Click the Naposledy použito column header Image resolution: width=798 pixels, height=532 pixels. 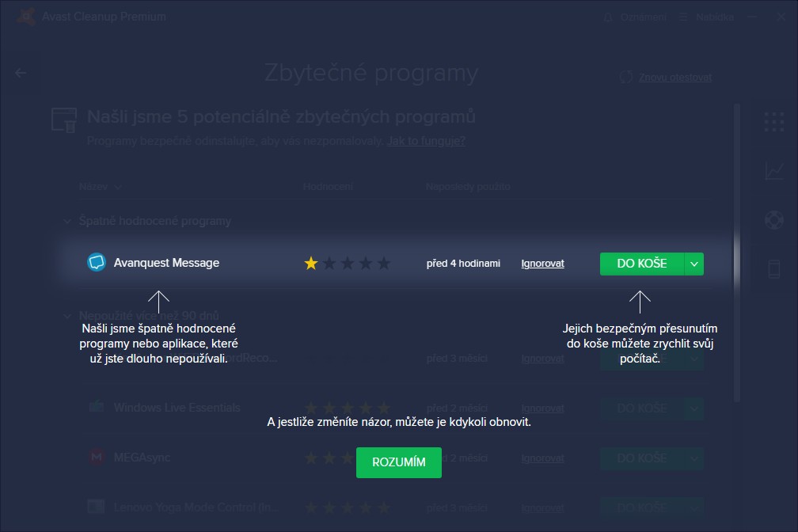coord(468,187)
